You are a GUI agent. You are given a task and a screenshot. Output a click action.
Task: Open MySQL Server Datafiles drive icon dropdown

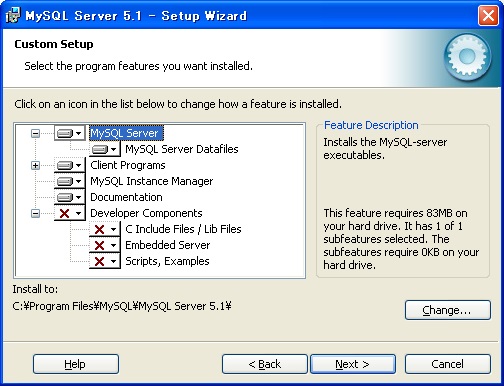pos(105,149)
